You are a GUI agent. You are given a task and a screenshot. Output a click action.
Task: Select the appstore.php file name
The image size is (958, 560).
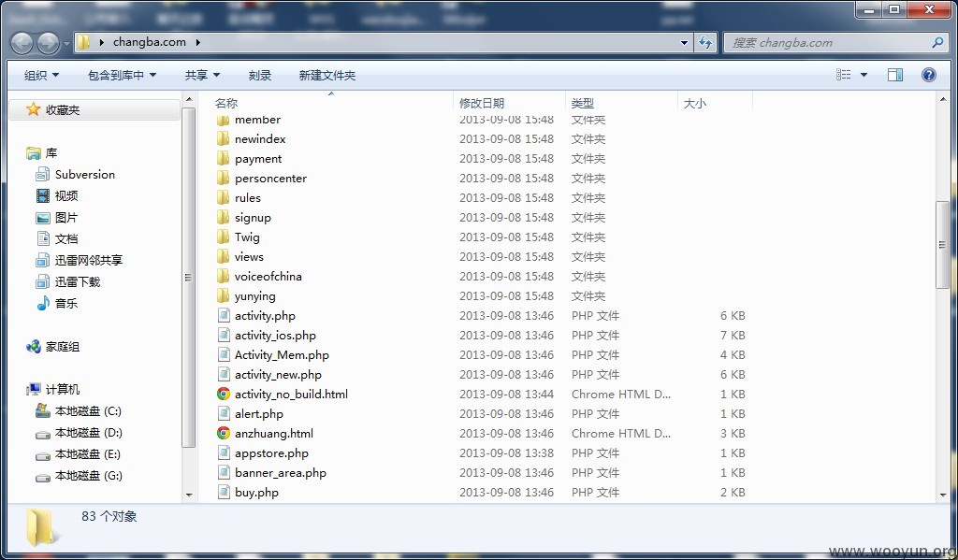[x=271, y=453]
